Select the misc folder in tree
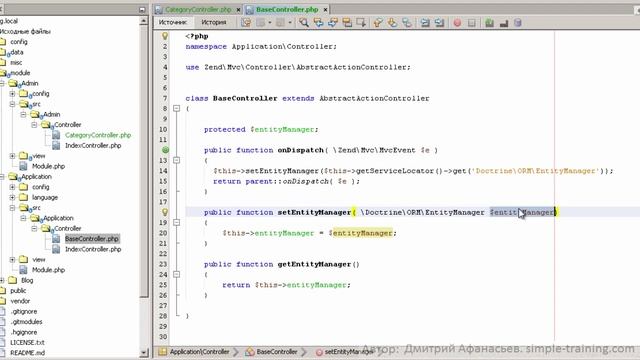Screen dimensions: 640x360 click(x=16, y=62)
